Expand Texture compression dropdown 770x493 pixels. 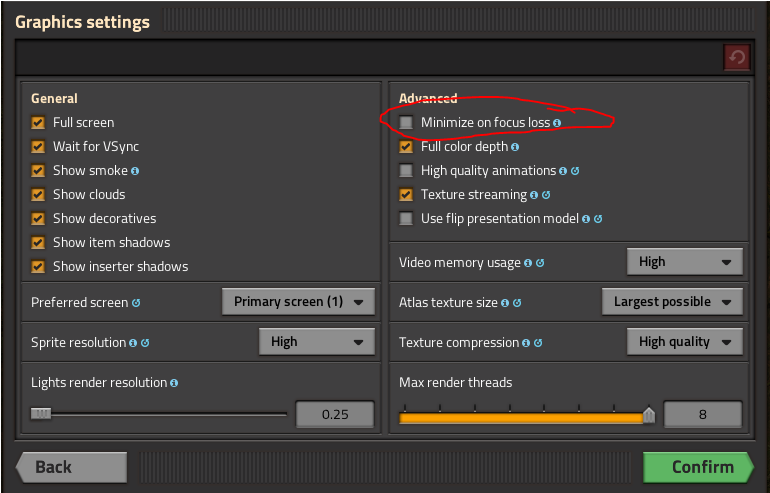click(x=685, y=342)
